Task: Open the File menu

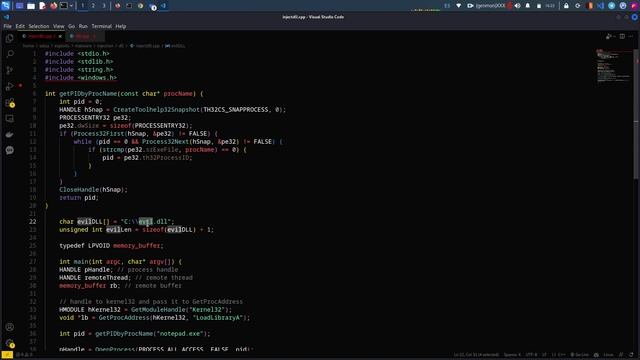Action: tap(7, 26)
